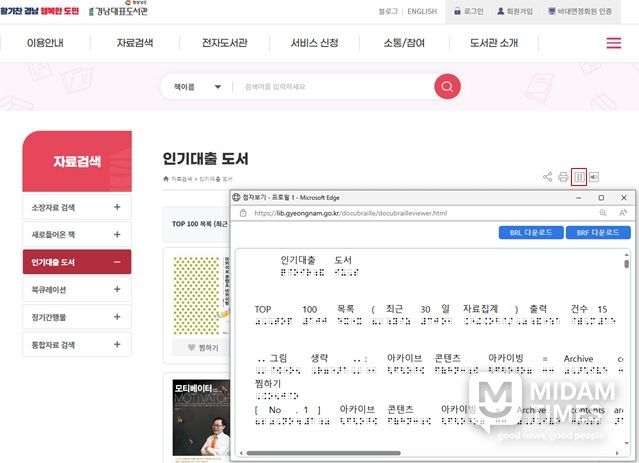Click the voice read-aloud speaker icon
The image size is (639, 463).
tap(594, 177)
